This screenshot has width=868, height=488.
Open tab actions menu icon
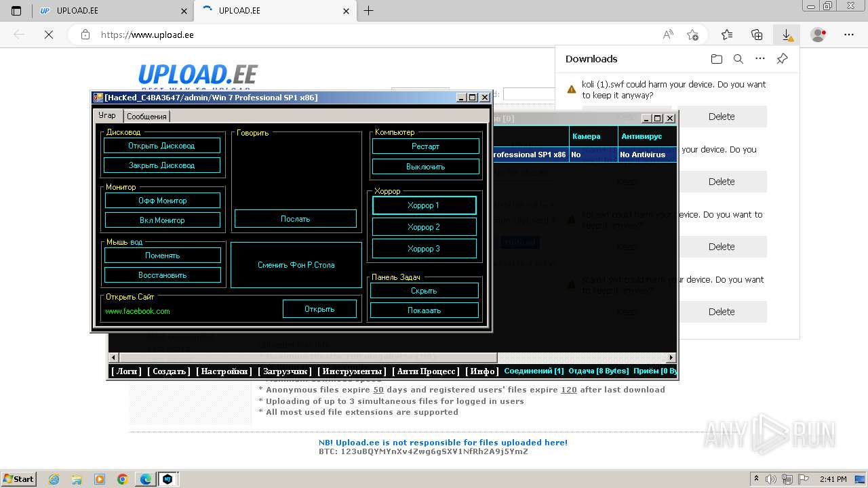pyautogui.click(x=16, y=11)
